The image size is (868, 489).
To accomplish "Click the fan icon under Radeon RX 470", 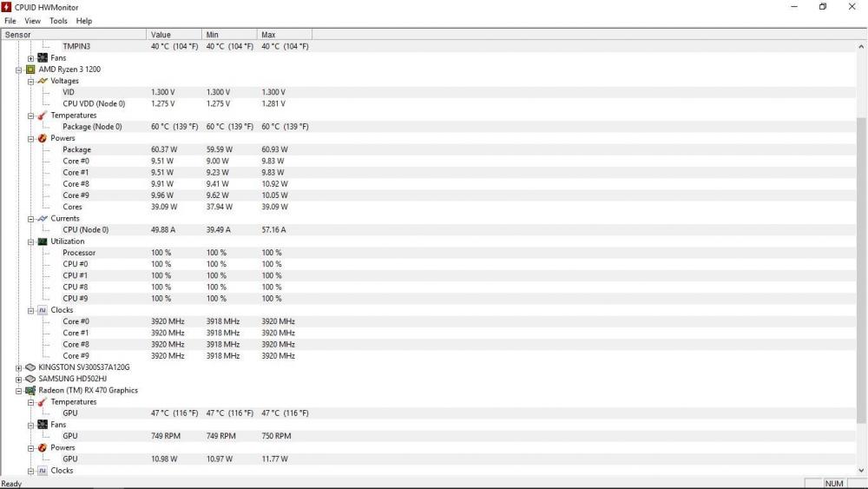I will [x=43, y=425].
